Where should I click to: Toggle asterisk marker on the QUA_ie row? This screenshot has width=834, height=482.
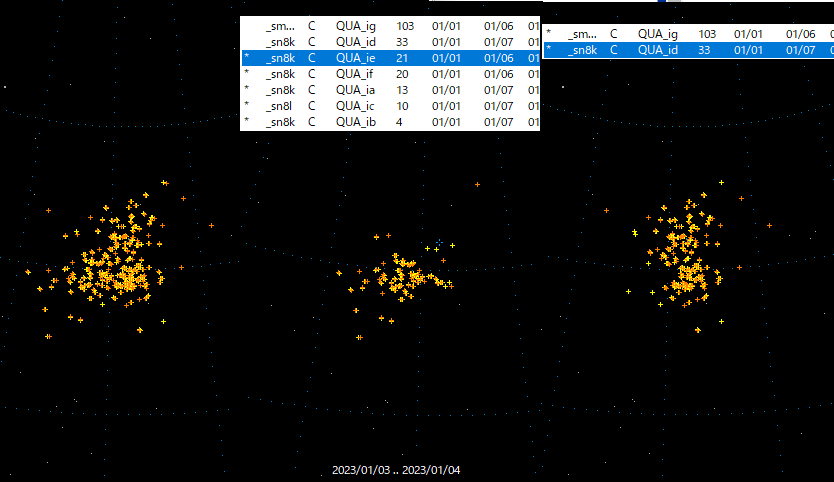(x=246, y=58)
